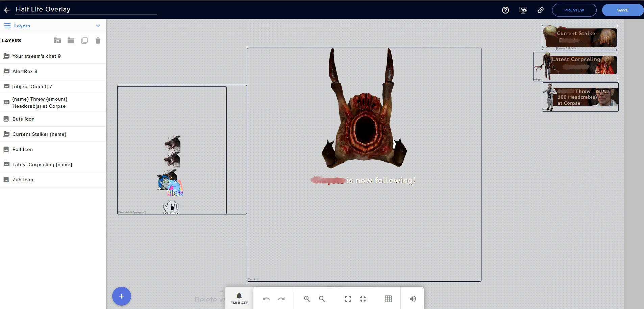Click the 'is now following!' alert text
Image resolution: width=644 pixels, height=309 pixels.
(x=381, y=180)
